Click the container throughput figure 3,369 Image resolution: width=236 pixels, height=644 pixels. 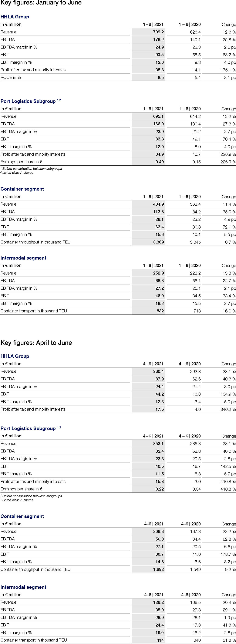[x=158, y=242]
